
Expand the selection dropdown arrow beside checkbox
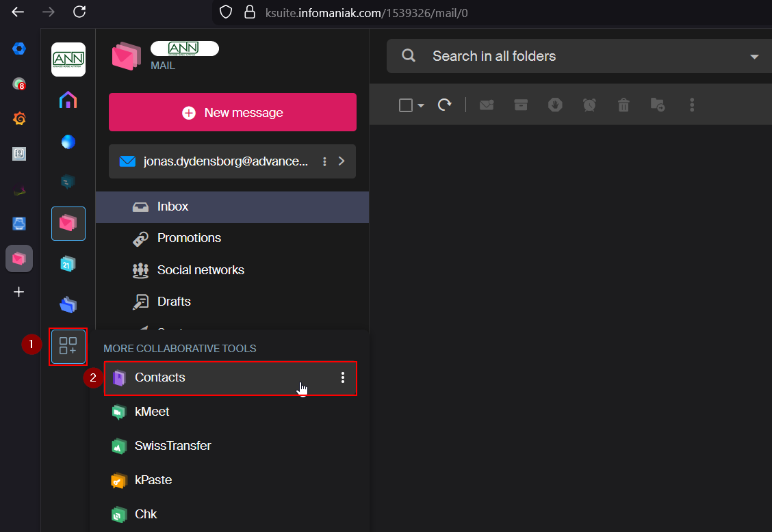pyautogui.click(x=421, y=105)
